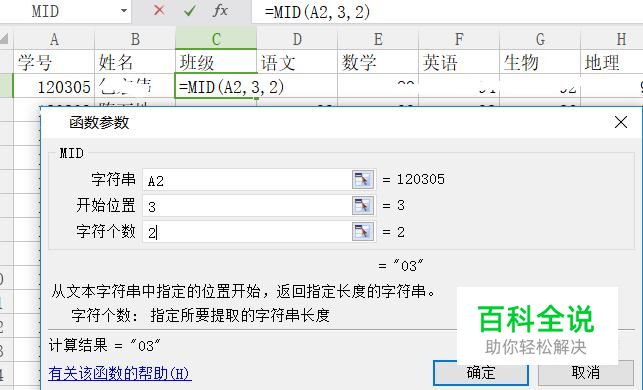Select cell 班级 in column C
643x390 pixels.
click(x=216, y=62)
